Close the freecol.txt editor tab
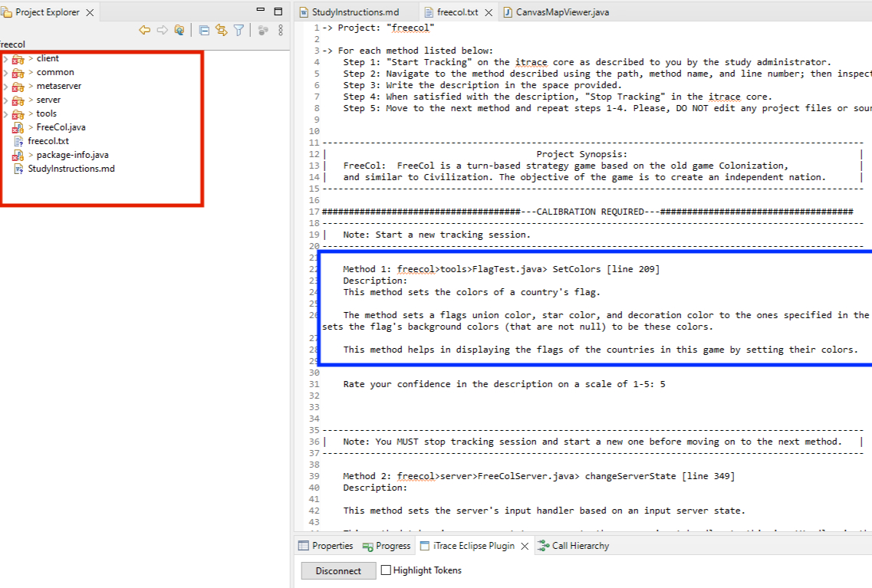 489,12
